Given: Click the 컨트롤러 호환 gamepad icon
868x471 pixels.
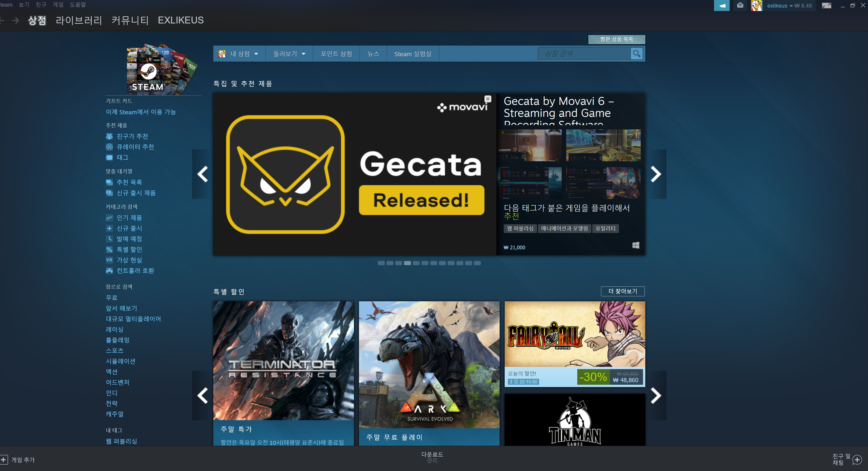Looking at the screenshot, I should (109, 270).
